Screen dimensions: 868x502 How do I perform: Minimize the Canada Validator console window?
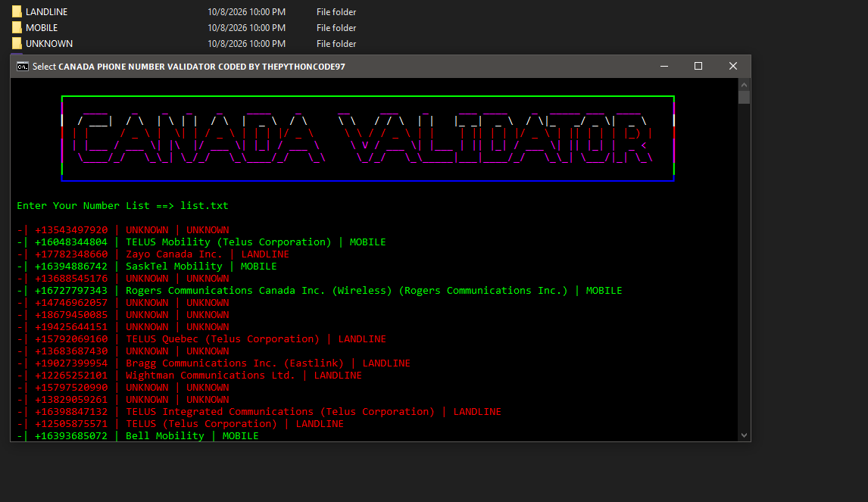point(664,67)
